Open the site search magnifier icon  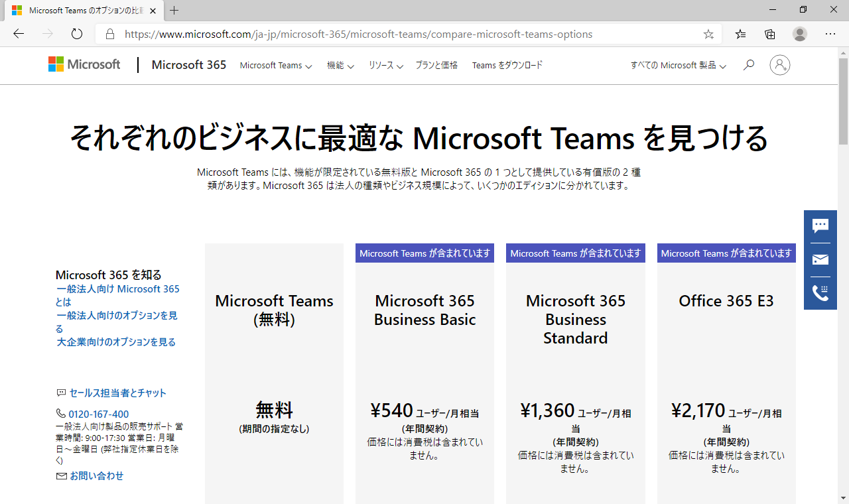click(x=749, y=65)
